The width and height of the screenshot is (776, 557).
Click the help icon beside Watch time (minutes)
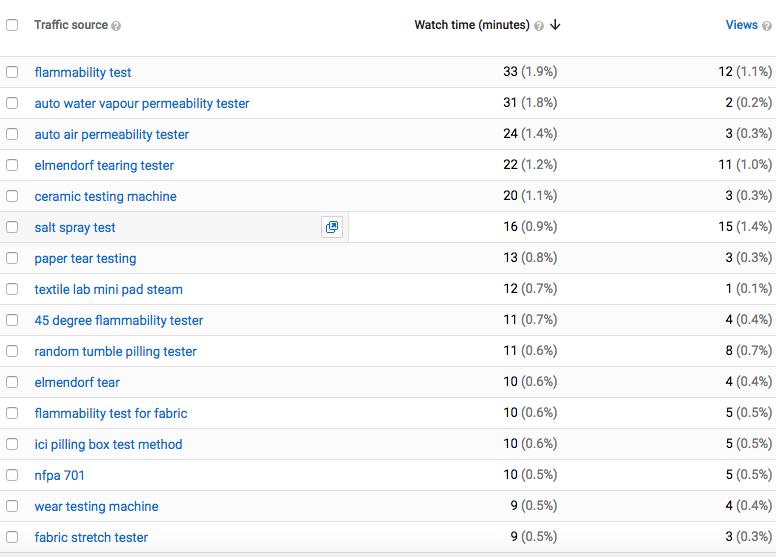[539, 26]
